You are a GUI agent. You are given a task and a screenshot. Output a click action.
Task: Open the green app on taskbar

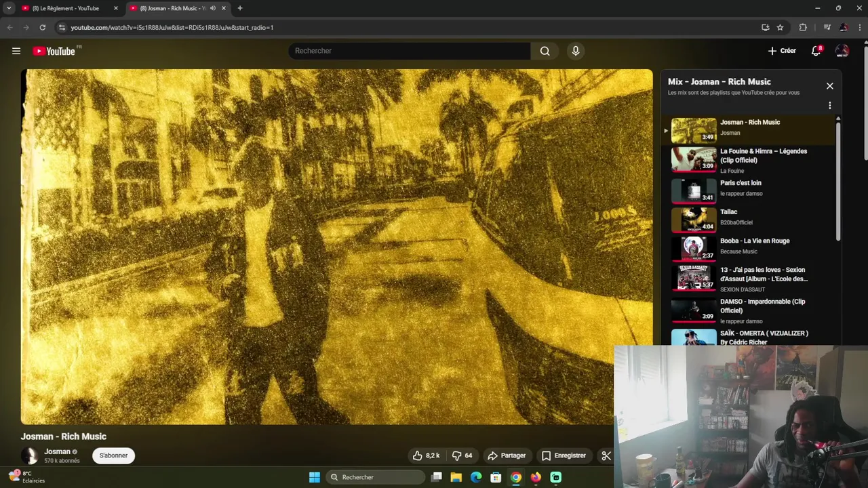point(556,477)
